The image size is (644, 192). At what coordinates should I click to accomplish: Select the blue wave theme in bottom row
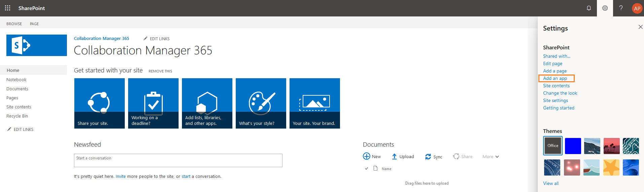[631, 167]
